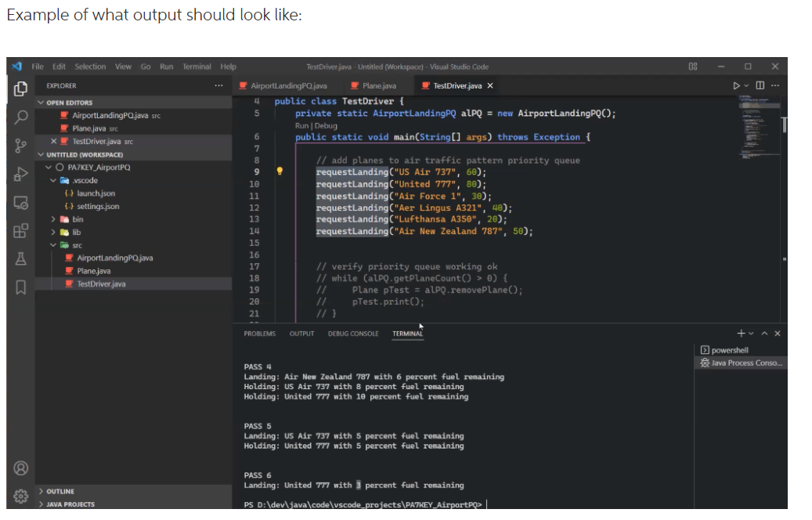Open Explorer more actions ellipsis
Image resolution: width=812 pixels, height=520 pixels.
pos(219,85)
